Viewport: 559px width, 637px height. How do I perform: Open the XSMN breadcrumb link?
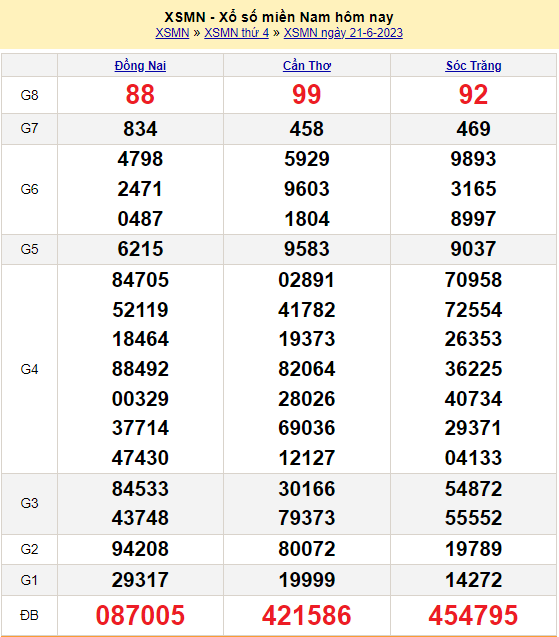tap(172, 32)
